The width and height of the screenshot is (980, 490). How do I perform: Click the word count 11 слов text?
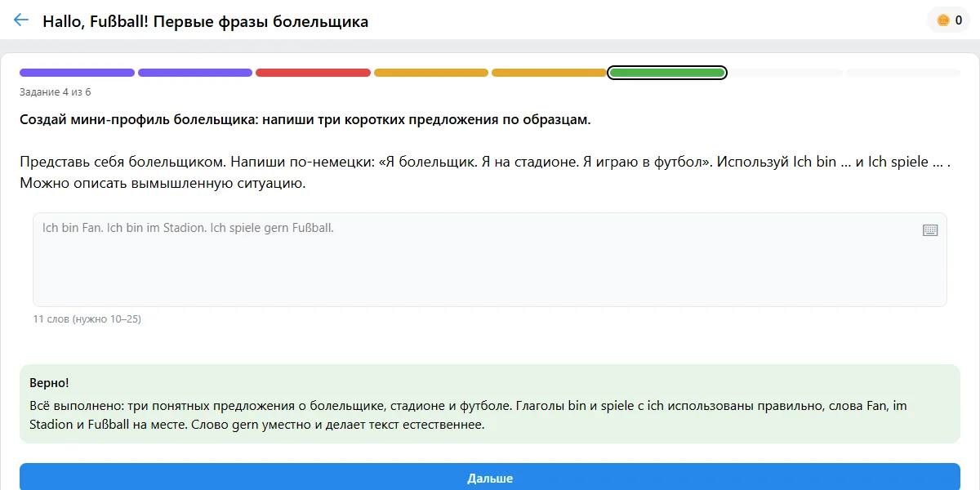point(87,318)
